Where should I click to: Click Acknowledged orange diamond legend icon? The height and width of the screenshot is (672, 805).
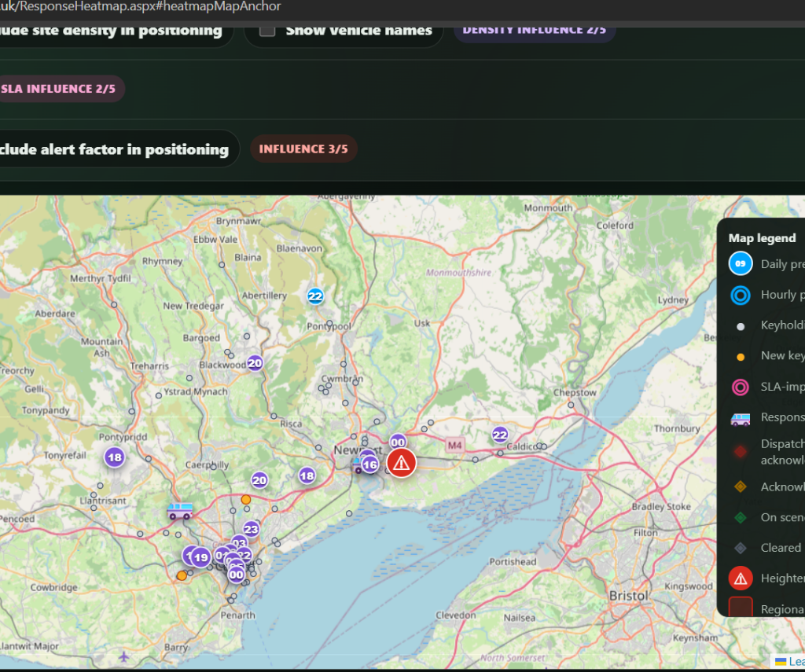741,487
